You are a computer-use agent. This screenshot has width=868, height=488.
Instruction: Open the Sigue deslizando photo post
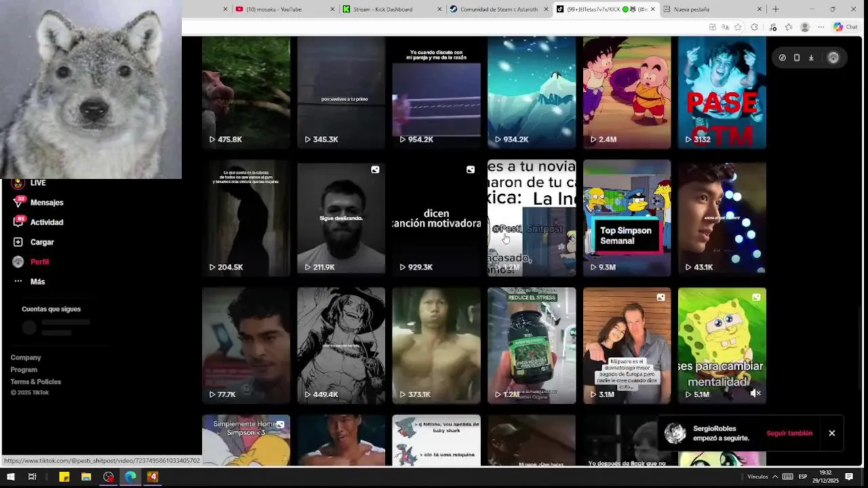point(341,218)
